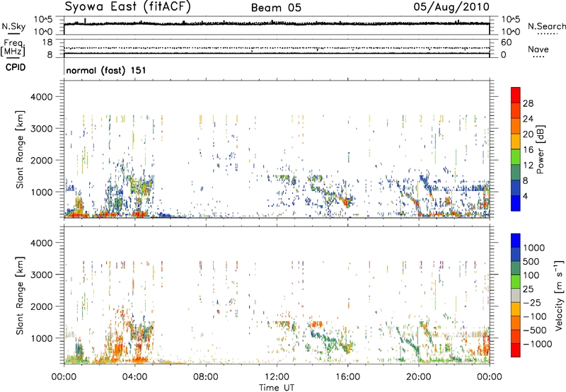Pick the gray ±25 segment of the Velocity colorbar
Image resolution: width=566 pixels, height=392 pixels.
pyautogui.click(x=516, y=296)
